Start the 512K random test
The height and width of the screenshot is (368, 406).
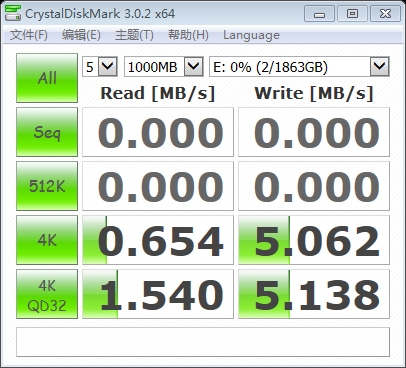pyautogui.click(x=47, y=186)
